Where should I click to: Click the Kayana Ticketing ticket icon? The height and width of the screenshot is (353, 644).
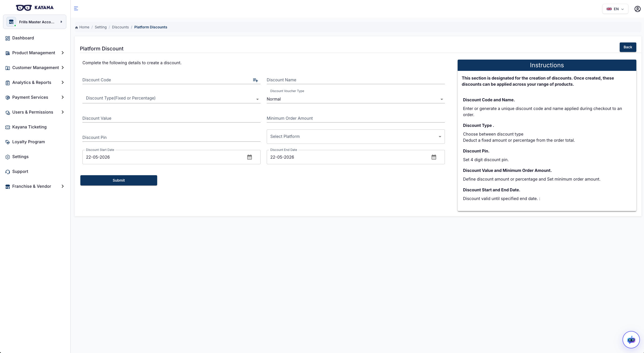[x=8, y=127]
